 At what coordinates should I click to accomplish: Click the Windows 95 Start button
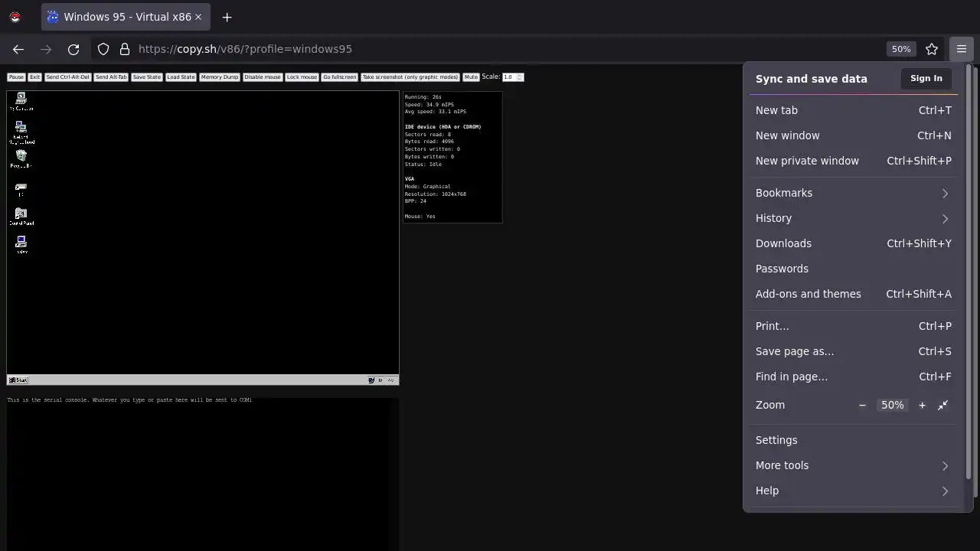[18, 380]
